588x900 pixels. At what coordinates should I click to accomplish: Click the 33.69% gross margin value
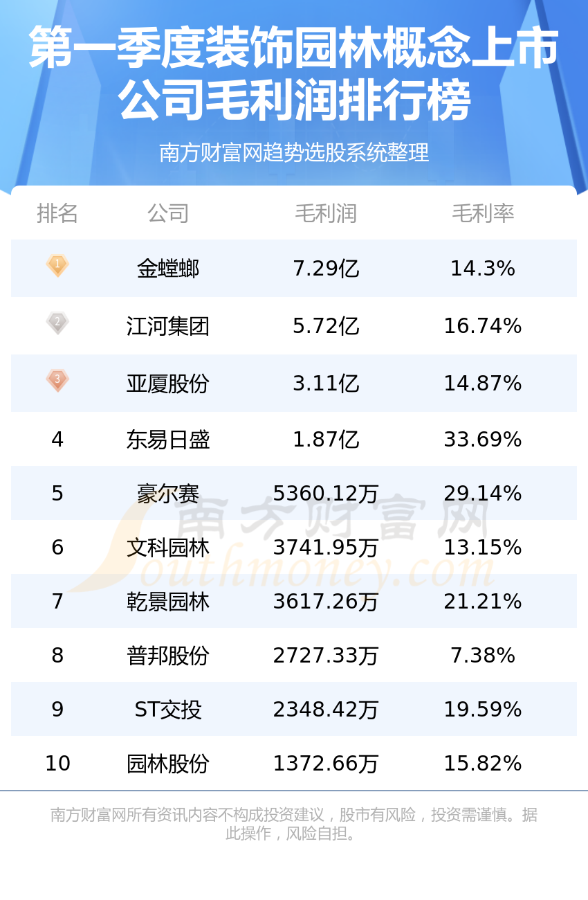483,440
